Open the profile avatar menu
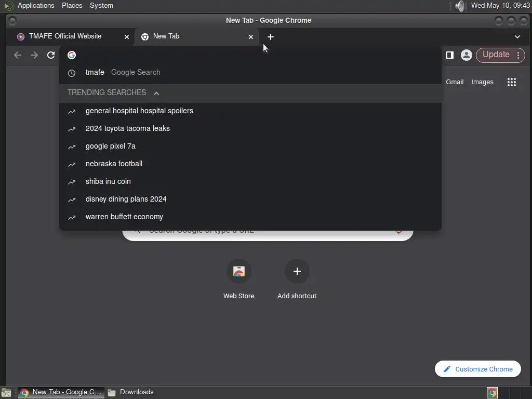532x399 pixels. point(467,55)
